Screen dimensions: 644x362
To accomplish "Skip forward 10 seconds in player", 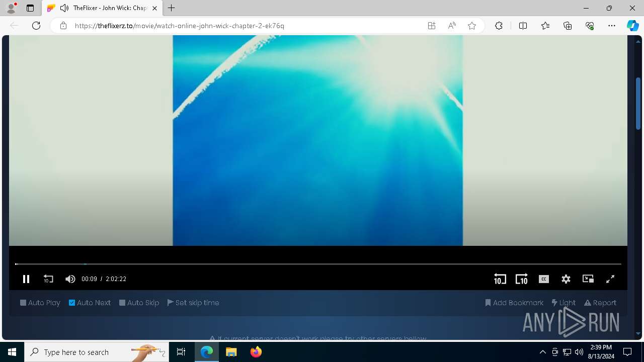I will pos(522,279).
